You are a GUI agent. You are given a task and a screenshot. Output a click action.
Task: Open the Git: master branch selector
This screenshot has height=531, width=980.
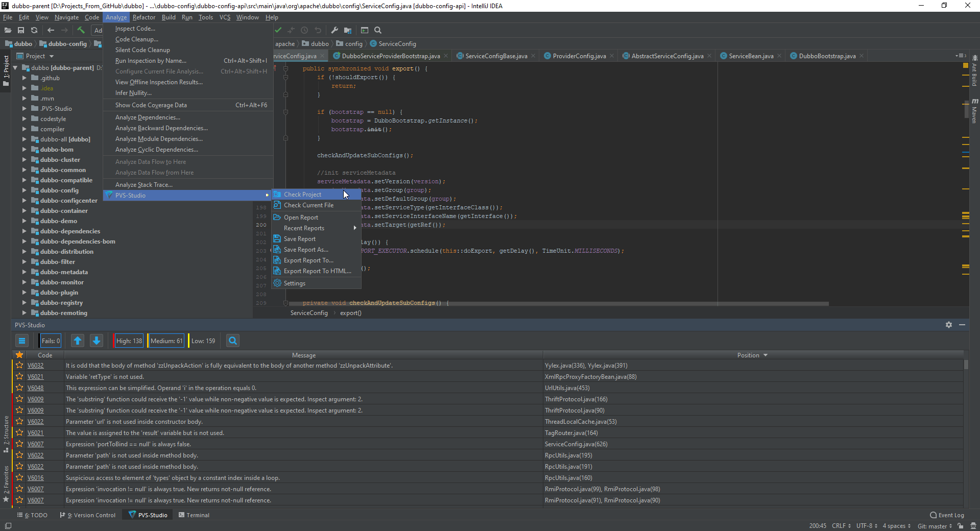935,526
